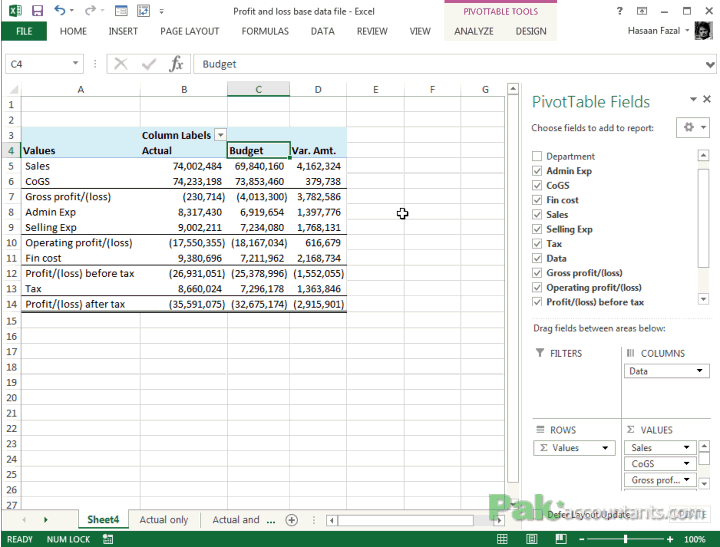Click the macro recording icon in status bar
This screenshot has height=547, width=720.
click(108, 539)
